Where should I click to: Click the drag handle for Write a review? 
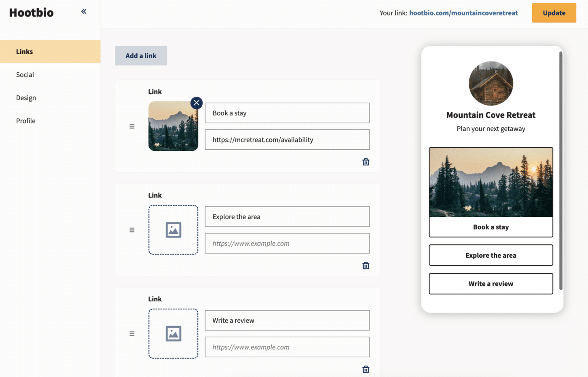(132, 334)
